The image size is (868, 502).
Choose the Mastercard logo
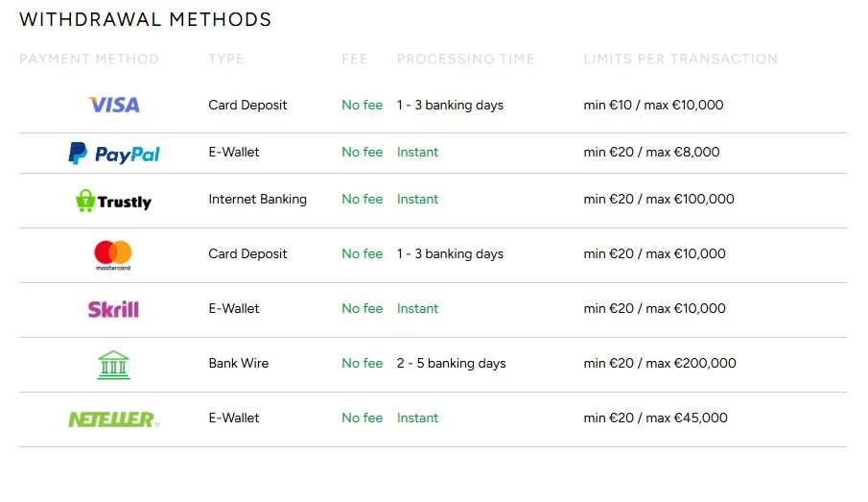(113, 254)
